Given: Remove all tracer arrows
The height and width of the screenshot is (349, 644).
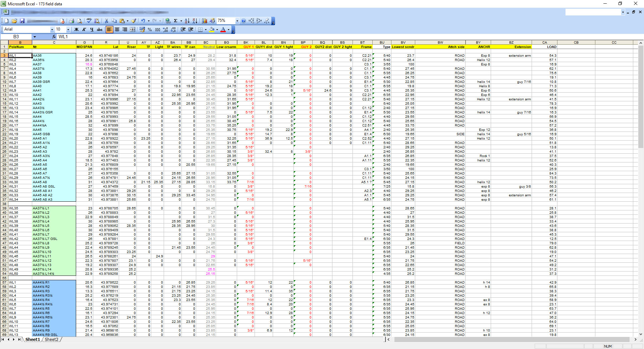Looking at the screenshot, I should click(267, 21).
